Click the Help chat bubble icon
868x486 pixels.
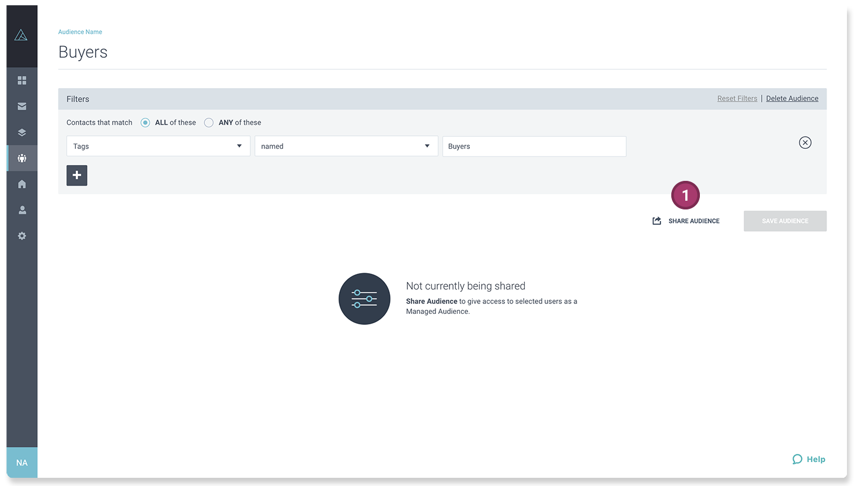tap(797, 459)
